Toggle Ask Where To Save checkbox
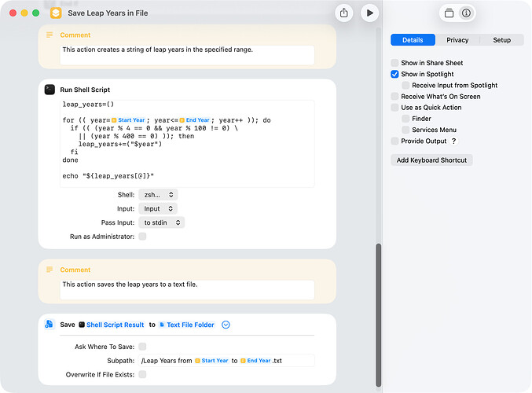The image size is (532, 393). click(142, 347)
